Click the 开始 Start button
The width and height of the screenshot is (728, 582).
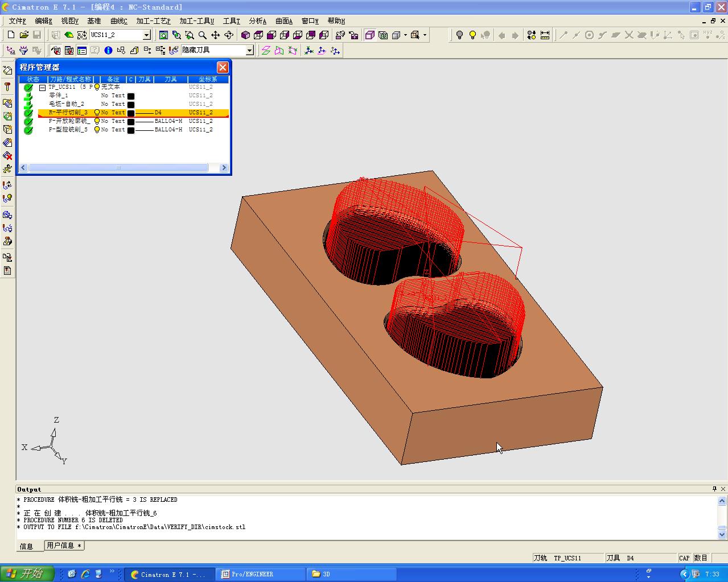pyautogui.click(x=27, y=573)
